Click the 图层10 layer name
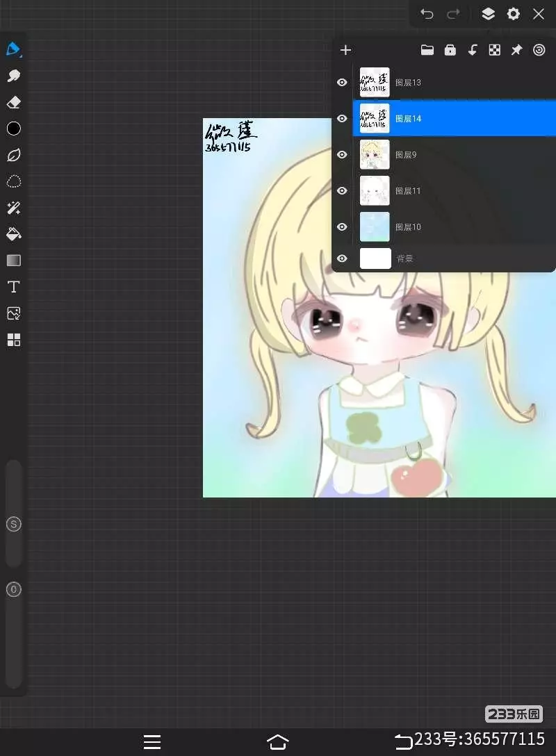This screenshot has width=556, height=756. point(408,227)
